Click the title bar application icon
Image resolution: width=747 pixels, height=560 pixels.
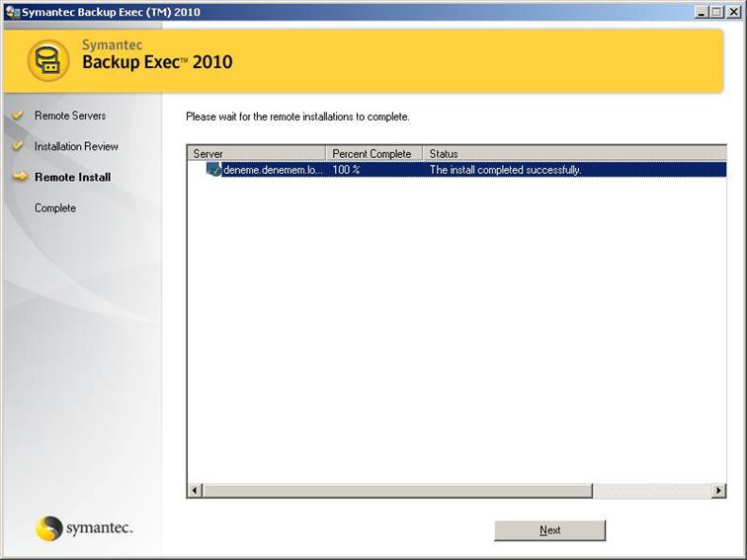point(13,12)
